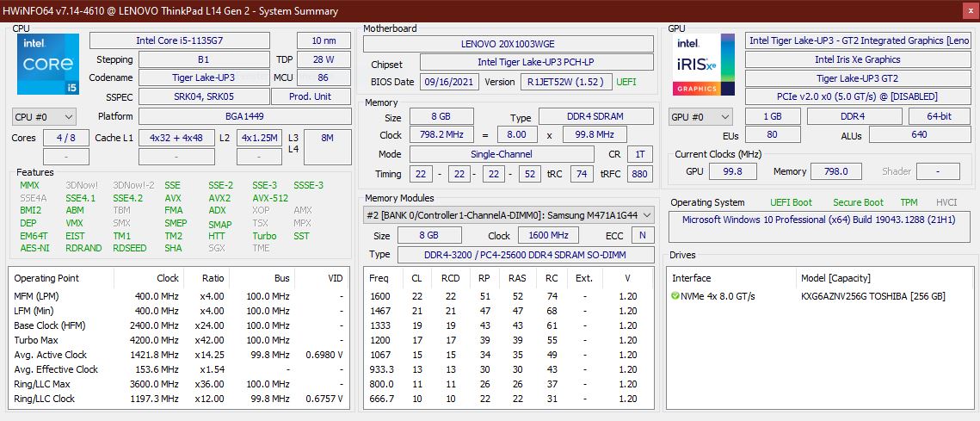The height and width of the screenshot is (421, 980).
Task: Click the Single-Channel memory mode field
Action: pyautogui.click(x=501, y=154)
